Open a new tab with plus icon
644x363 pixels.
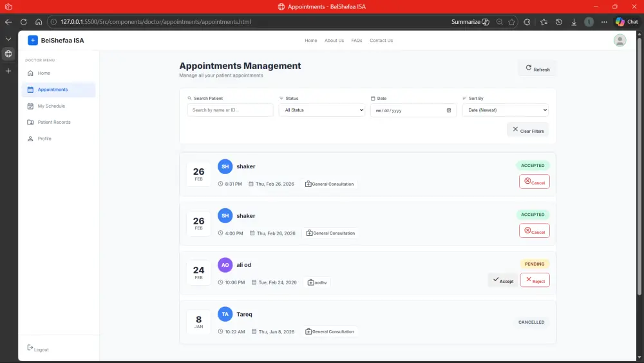coord(8,71)
